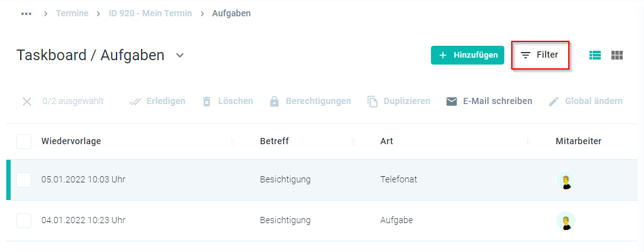Image resolution: width=644 pixels, height=252 pixels.
Task: Click Berechtigungen lock icon
Action: pos(274,102)
